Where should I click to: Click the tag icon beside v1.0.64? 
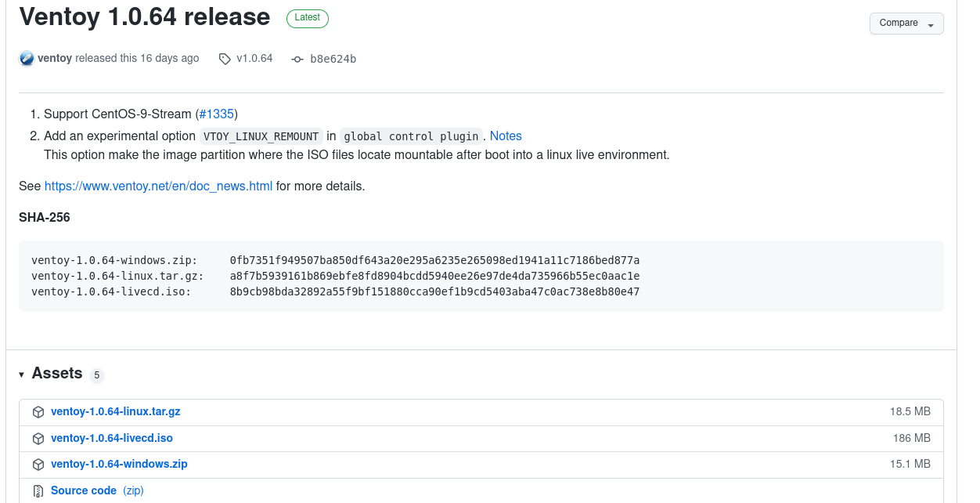tap(225, 59)
